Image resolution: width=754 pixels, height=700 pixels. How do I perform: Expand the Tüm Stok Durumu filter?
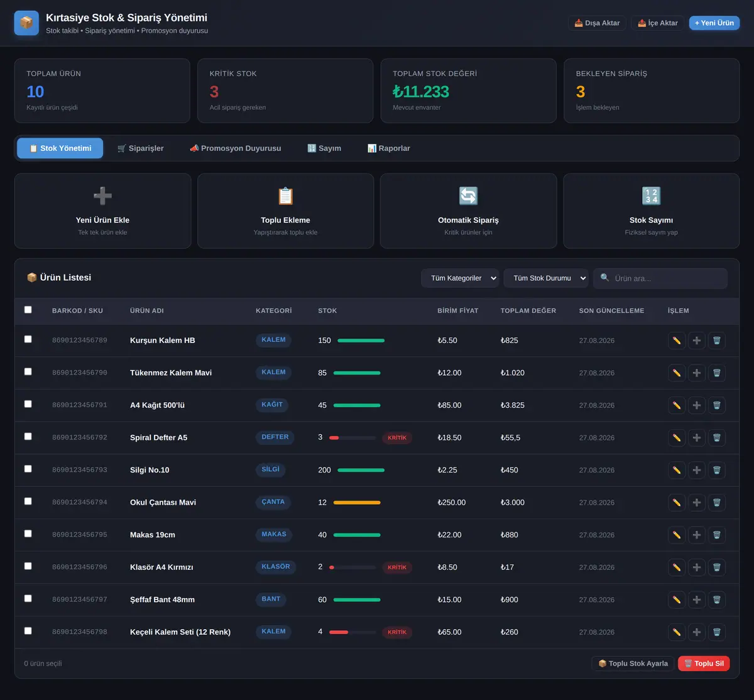[x=546, y=278]
